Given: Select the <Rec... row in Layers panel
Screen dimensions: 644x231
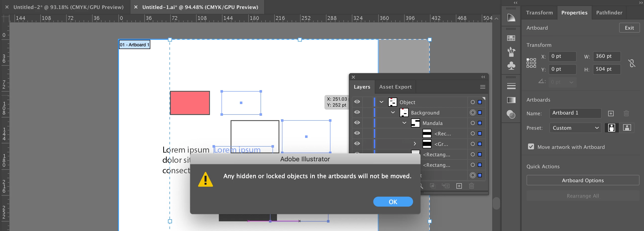Looking at the screenshot, I should (419, 133).
